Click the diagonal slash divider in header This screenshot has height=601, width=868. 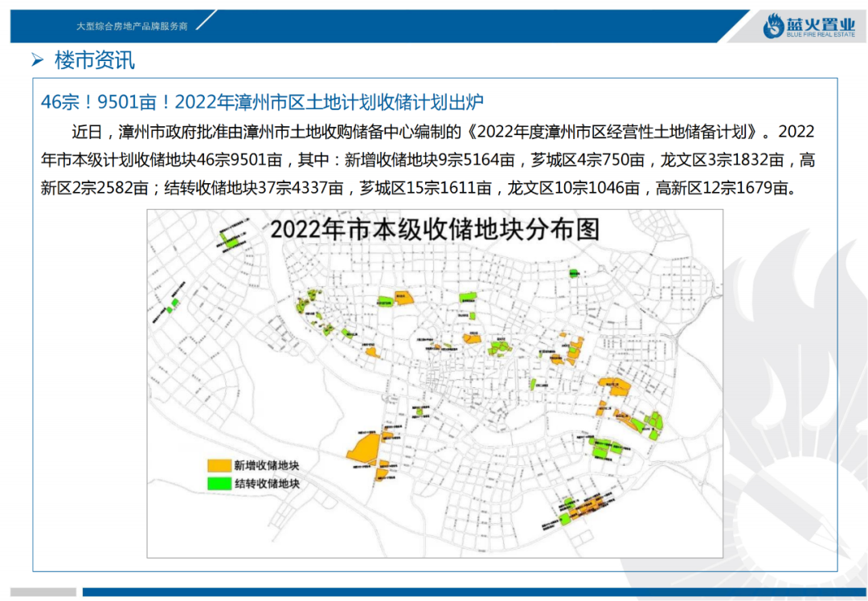click(205, 22)
